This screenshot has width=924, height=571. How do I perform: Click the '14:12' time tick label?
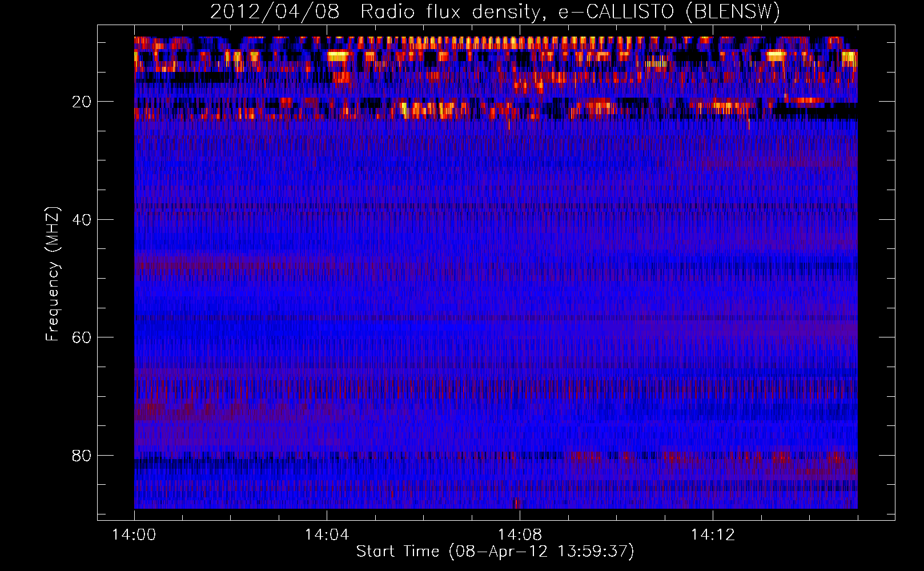[713, 535]
